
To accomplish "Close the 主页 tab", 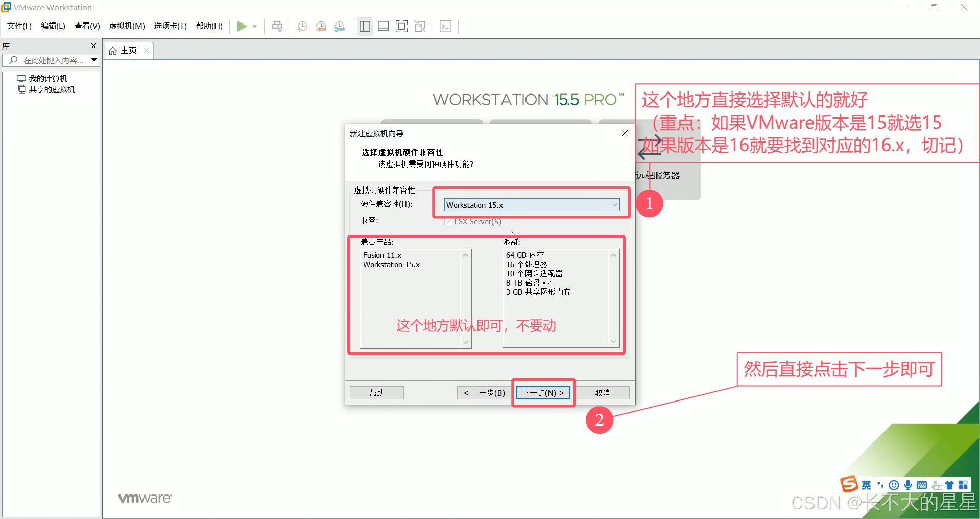I will point(146,51).
